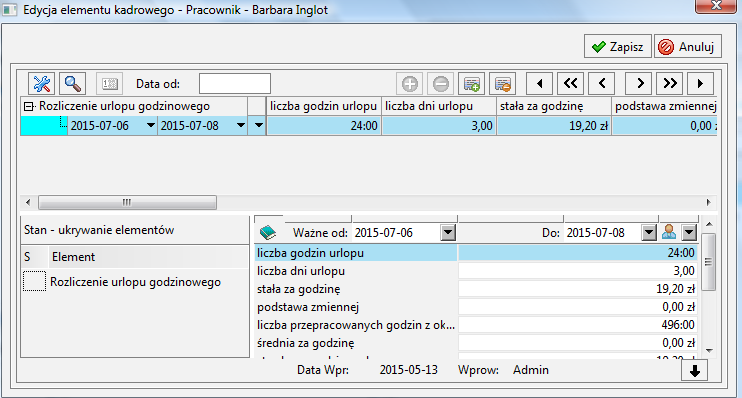The image size is (742, 398).
Task: Open dropdown of start date 2015-07-06 in grid
Action: coord(150,125)
